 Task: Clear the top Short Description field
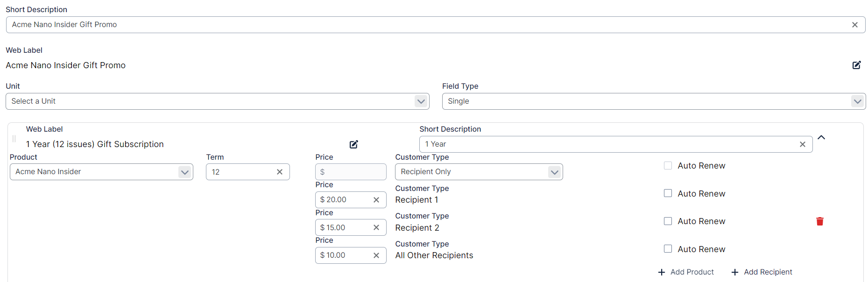tap(854, 25)
